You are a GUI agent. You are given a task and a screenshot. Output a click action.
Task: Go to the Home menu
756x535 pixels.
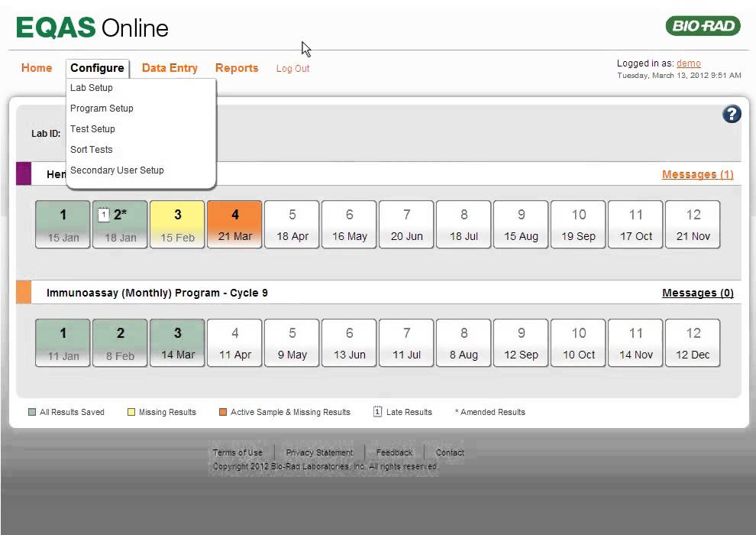(37, 68)
